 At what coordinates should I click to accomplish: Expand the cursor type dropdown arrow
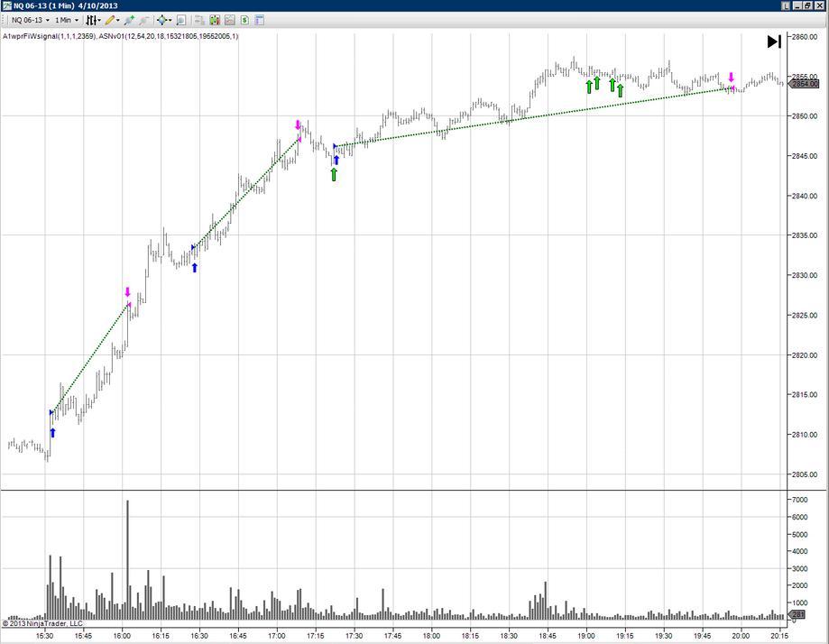(170, 21)
